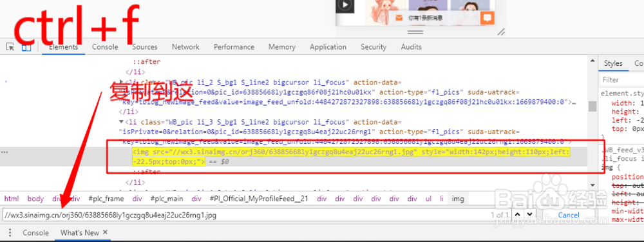Open the Security tab

(x=374, y=47)
